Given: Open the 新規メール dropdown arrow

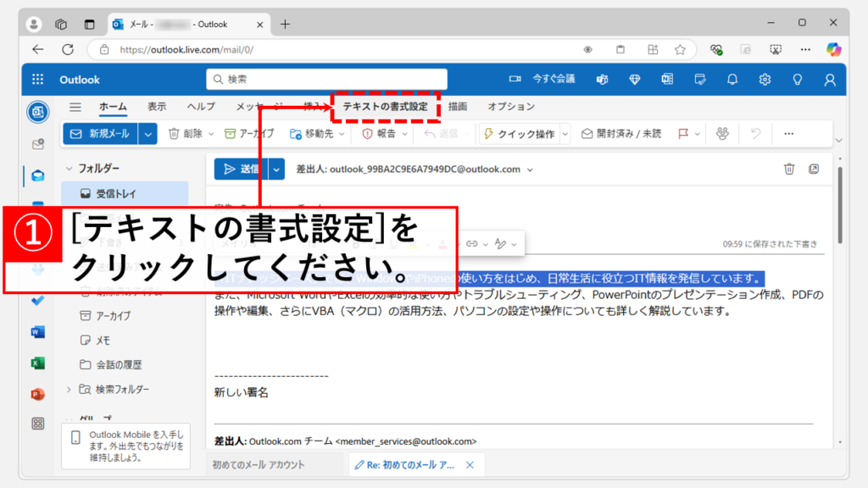Looking at the screenshot, I should point(148,133).
